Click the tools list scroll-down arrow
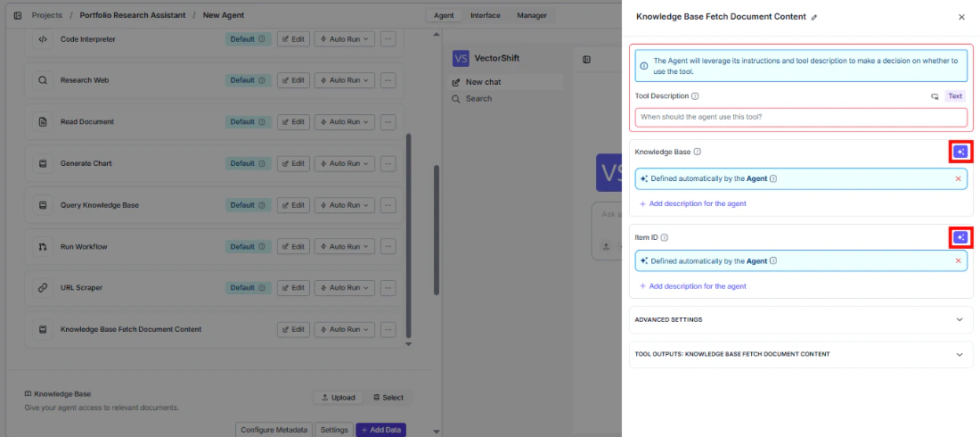Screen dimensions: 980x437 pos(409,344)
